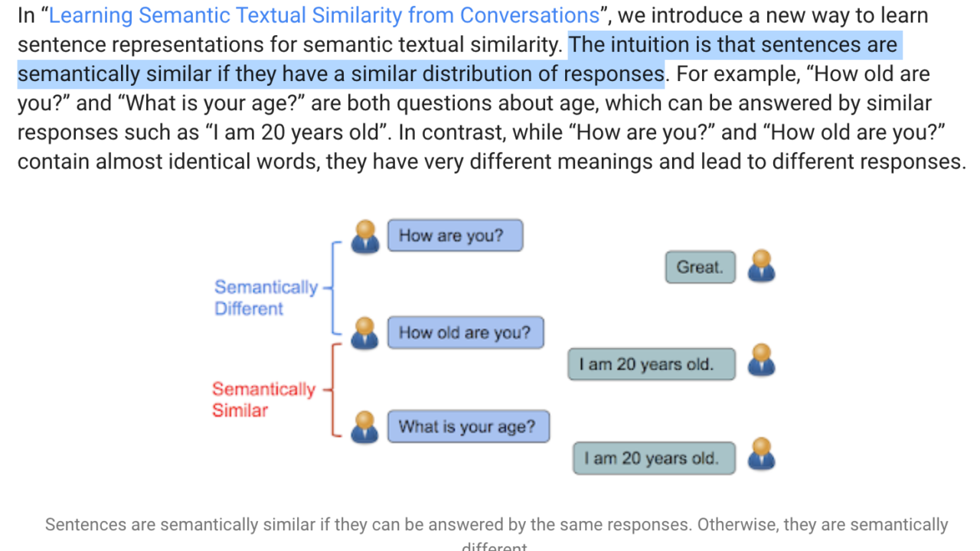The image size is (980, 551).
Task: Click the red Semantically Similar label
Action: pyautogui.click(x=263, y=399)
